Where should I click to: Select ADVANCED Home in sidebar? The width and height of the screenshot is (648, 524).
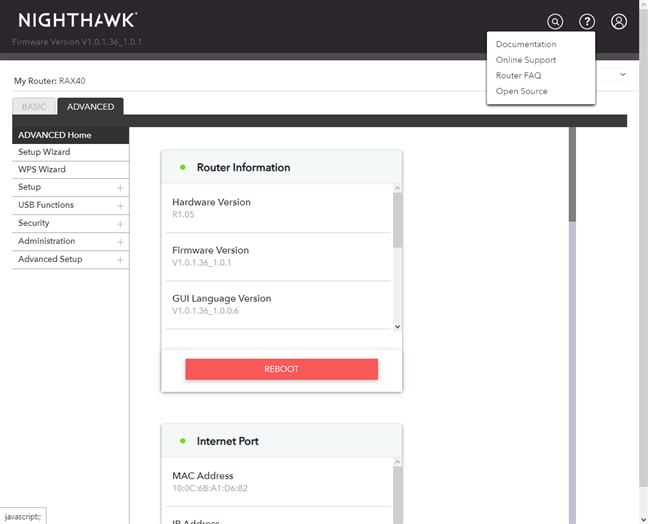coord(71,135)
